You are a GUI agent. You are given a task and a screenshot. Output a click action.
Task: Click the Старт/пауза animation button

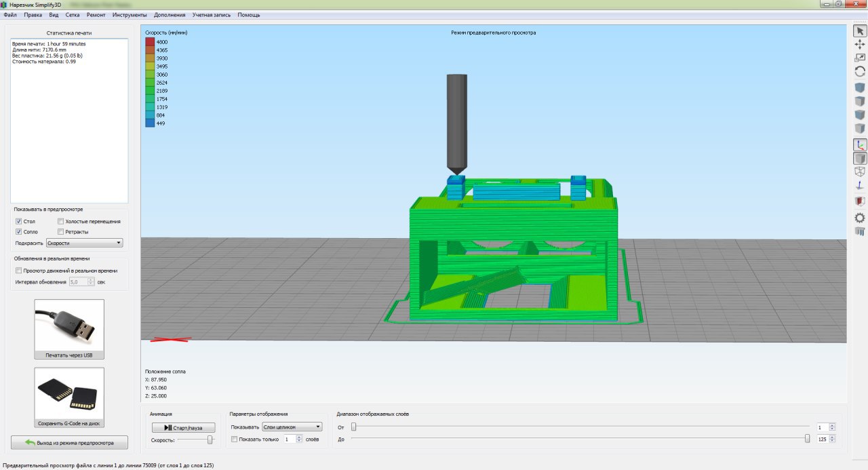pyautogui.click(x=183, y=428)
